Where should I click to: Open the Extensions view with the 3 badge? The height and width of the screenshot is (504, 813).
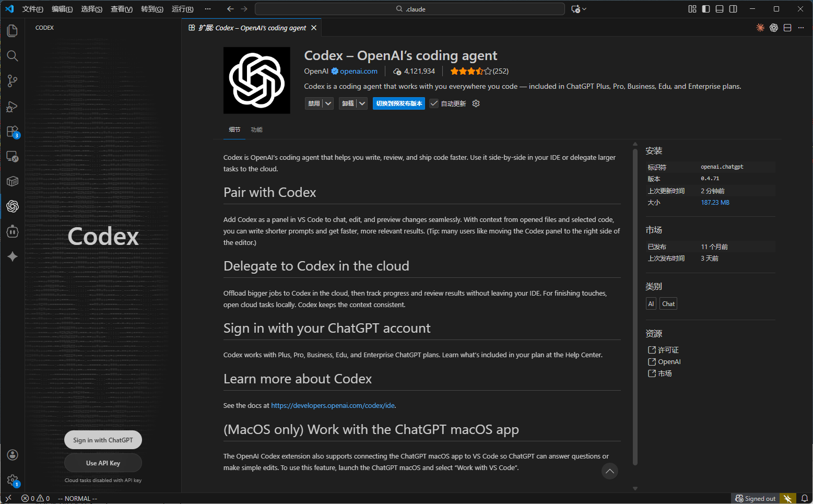13,132
